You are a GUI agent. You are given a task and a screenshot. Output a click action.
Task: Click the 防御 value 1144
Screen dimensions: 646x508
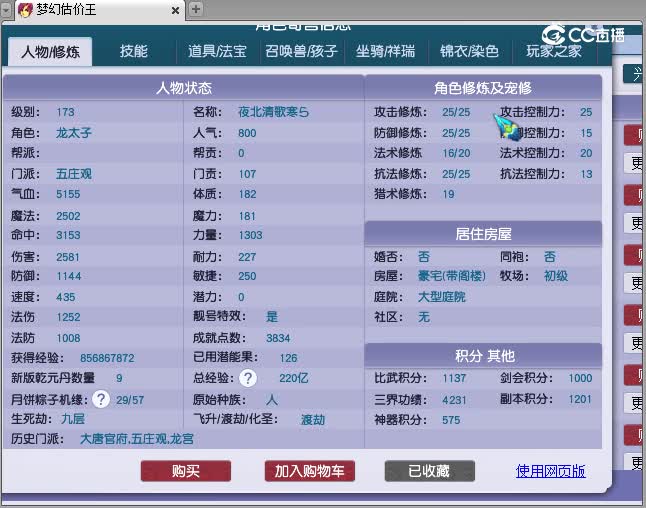69,276
